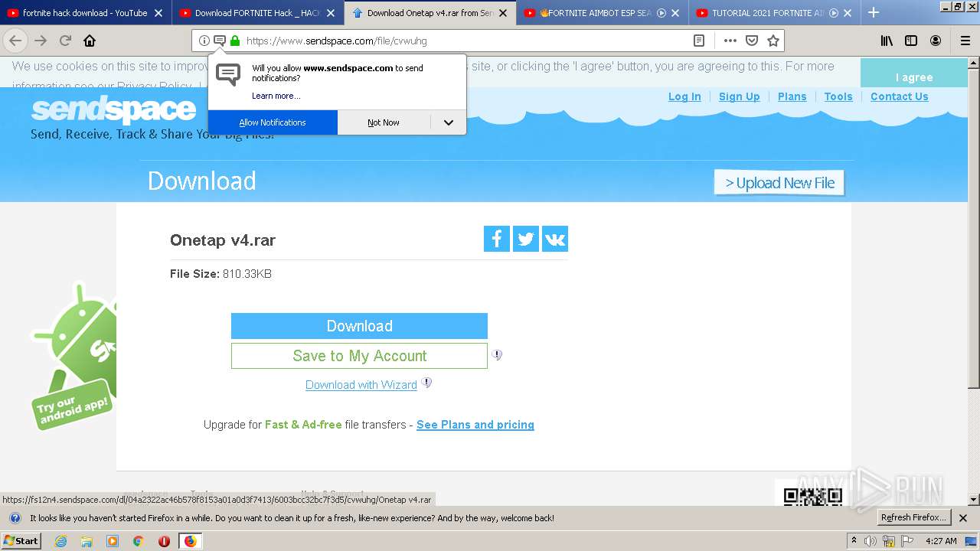
Task: Open the Tools link
Action: tap(838, 96)
